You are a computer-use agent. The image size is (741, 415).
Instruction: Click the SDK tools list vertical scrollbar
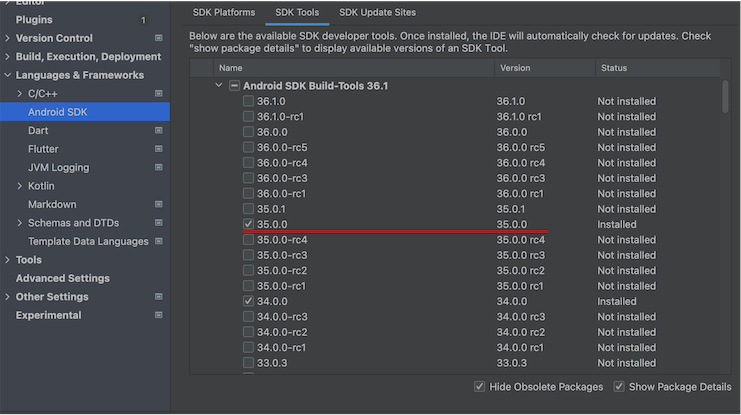pyautogui.click(x=724, y=100)
